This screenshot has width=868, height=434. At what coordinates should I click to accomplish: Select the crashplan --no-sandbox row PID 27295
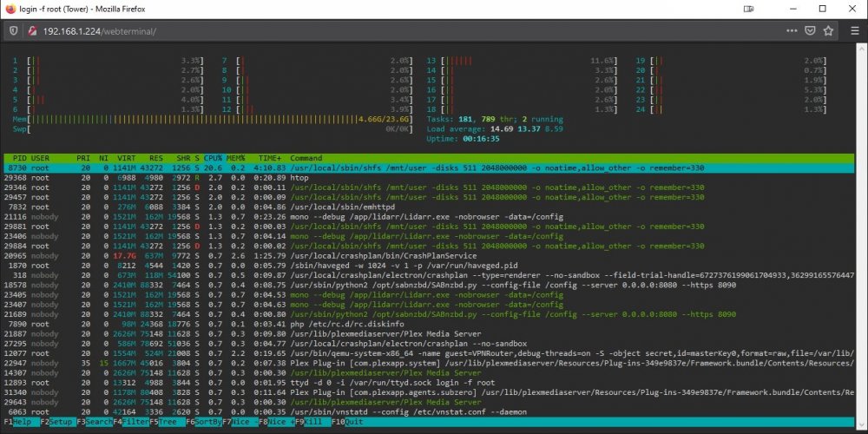pyautogui.click(x=429, y=344)
